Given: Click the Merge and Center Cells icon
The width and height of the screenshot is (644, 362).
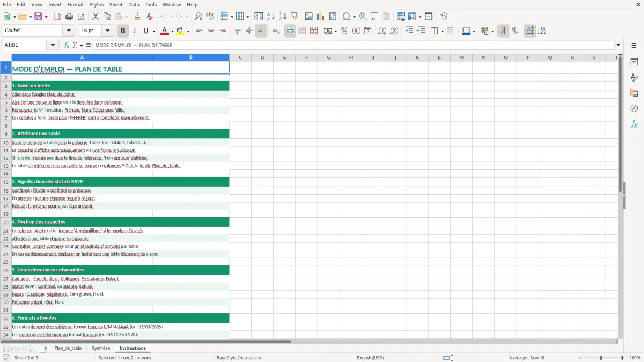Looking at the screenshot, I should pos(290,31).
